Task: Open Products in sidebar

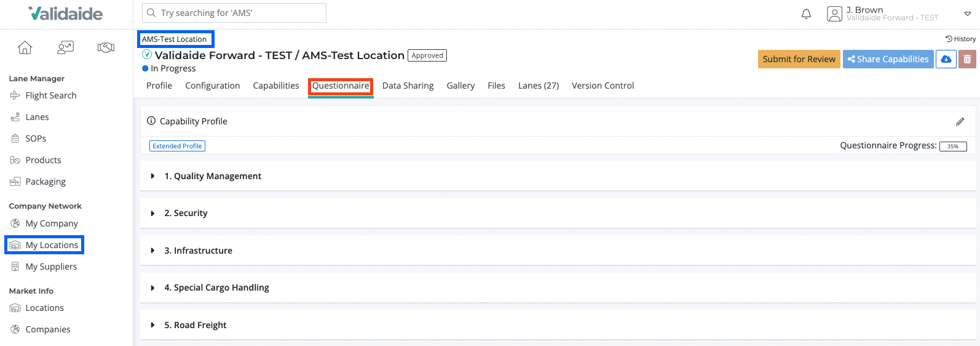Action: (x=43, y=160)
